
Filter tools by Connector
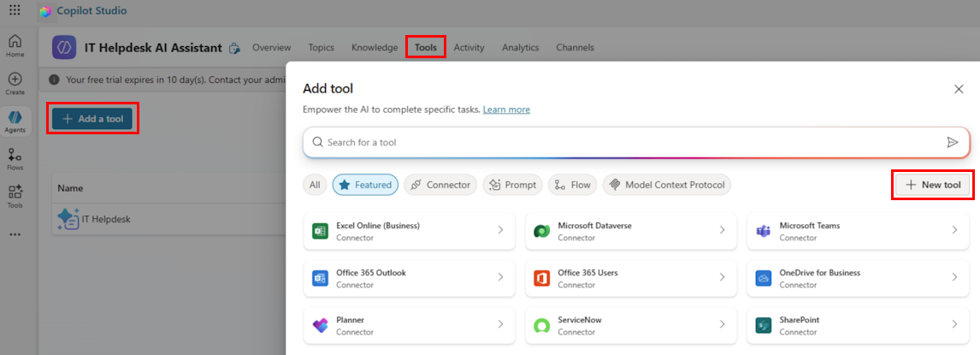tap(440, 185)
